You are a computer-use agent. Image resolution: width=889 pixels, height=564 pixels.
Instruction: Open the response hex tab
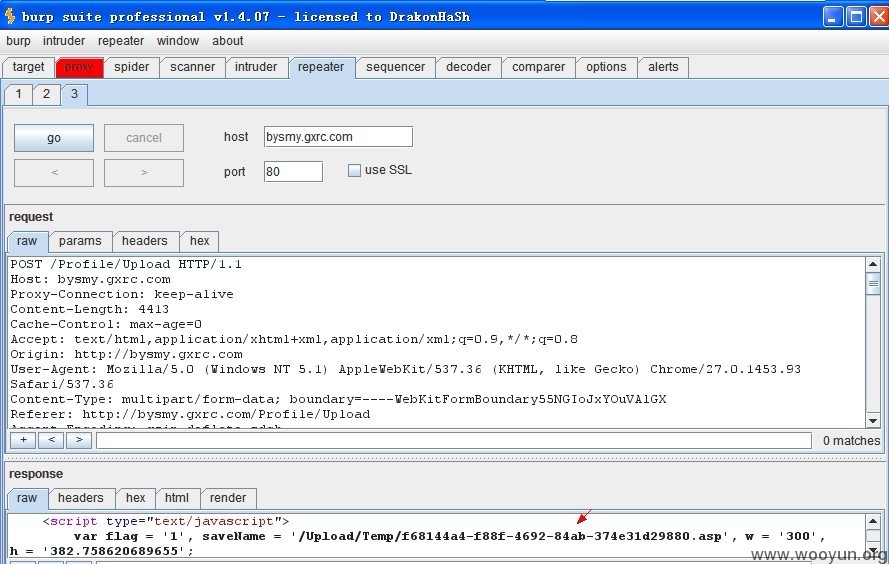(136, 498)
